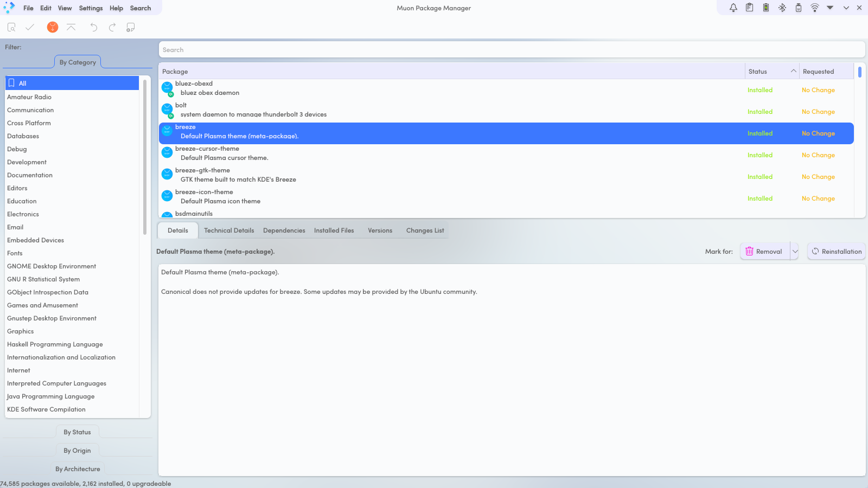Select the Communication category
The image size is (868, 488).
point(72,110)
